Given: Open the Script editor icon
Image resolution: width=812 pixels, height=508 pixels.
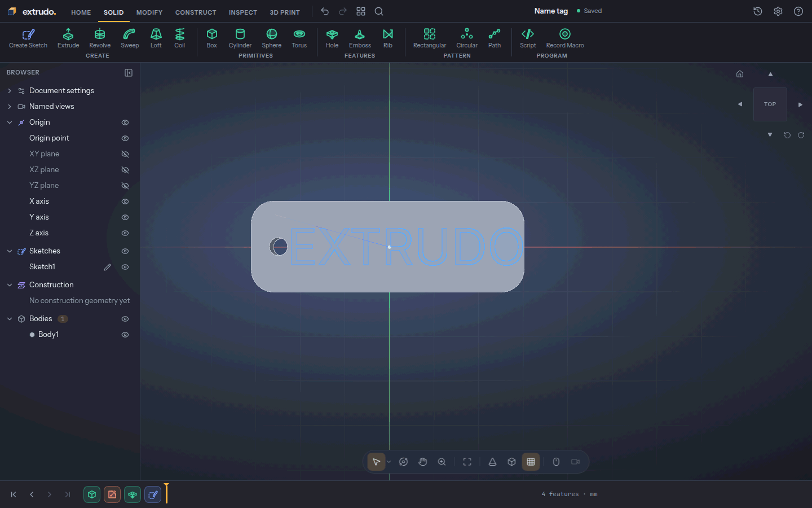Looking at the screenshot, I should click(x=528, y=38).
